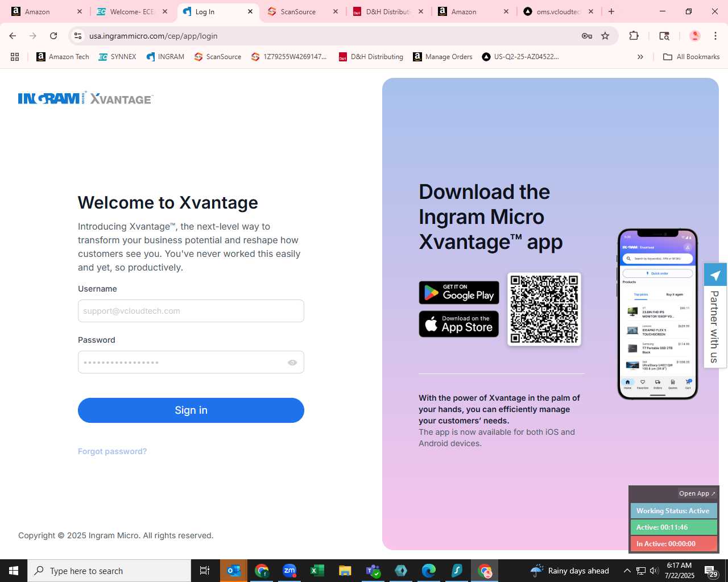Click Open App in tracker widget
Image resolution: width=728 pixels, height=582 pixels.
tap(697, 493)
